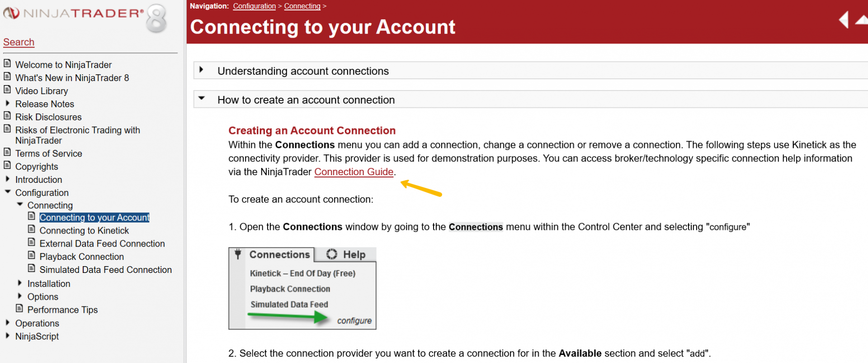Expand the NinjaScript tree node
This screenshot has height=363, width=868.
[8, 336]
